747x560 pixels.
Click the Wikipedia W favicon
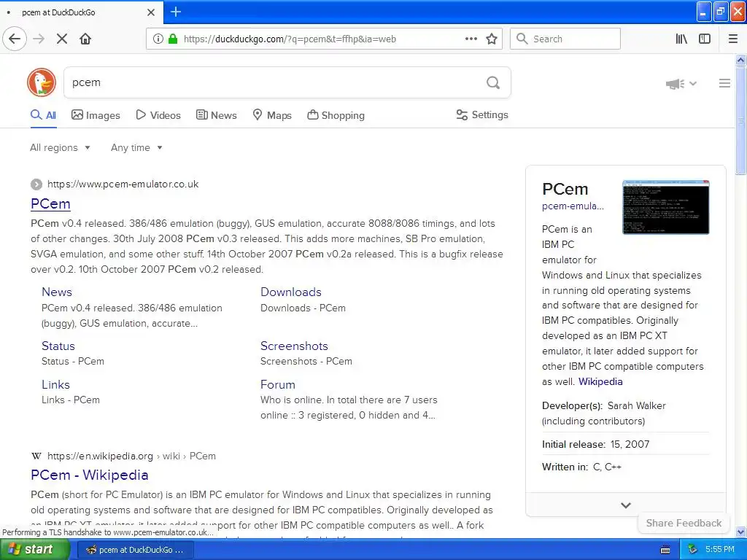(36, 456)
